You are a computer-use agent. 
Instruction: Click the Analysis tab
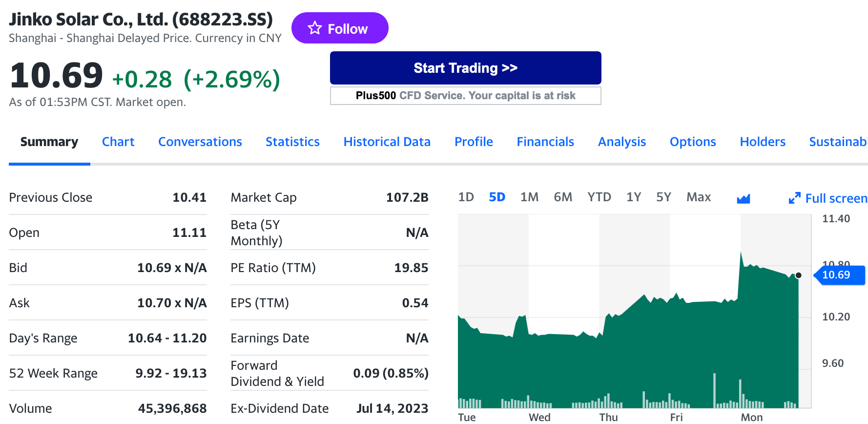point(621,142)
